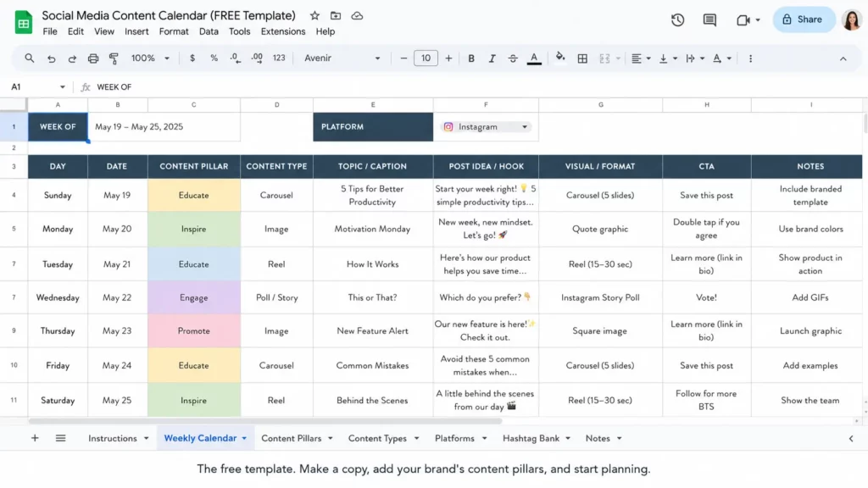Viewport: 868px width, 488px height.
Task: Toggle strikethrough formatting
Action: 513,58
